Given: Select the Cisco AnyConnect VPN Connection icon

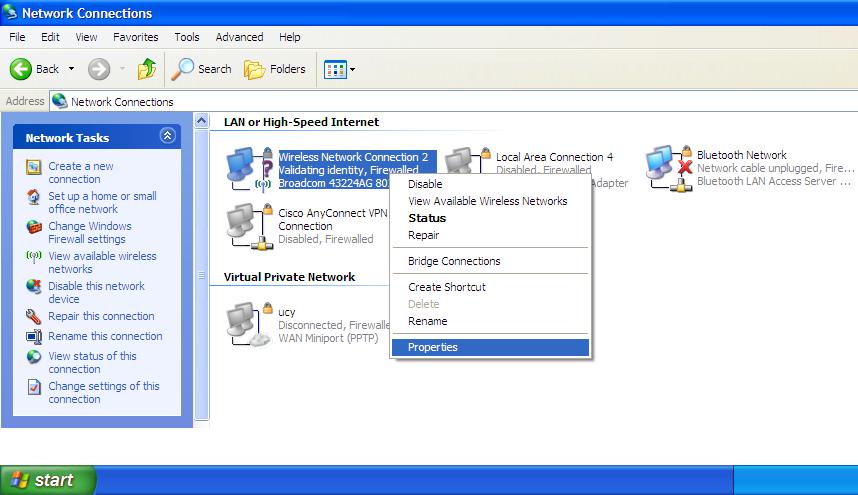Looking at the screenshot, I should (x=250, y=226).
